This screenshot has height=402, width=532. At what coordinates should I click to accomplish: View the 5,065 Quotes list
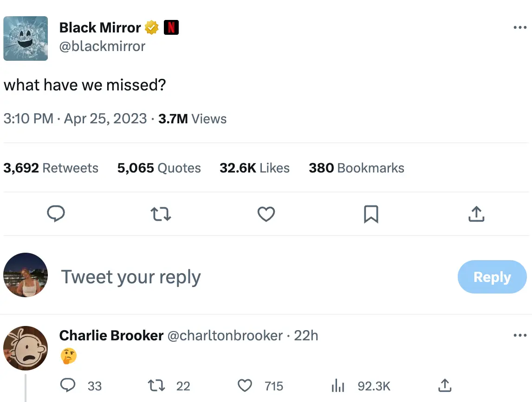[159, 168]
